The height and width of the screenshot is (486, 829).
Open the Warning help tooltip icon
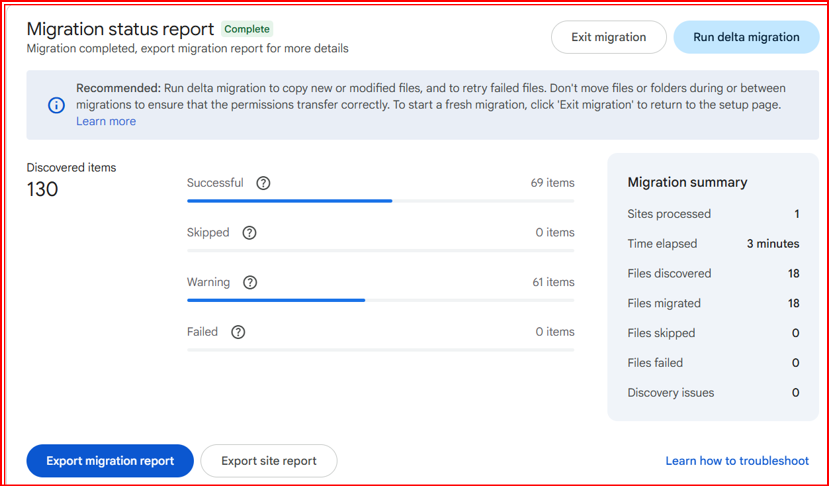pyautogui.click(x=250, y=283)
